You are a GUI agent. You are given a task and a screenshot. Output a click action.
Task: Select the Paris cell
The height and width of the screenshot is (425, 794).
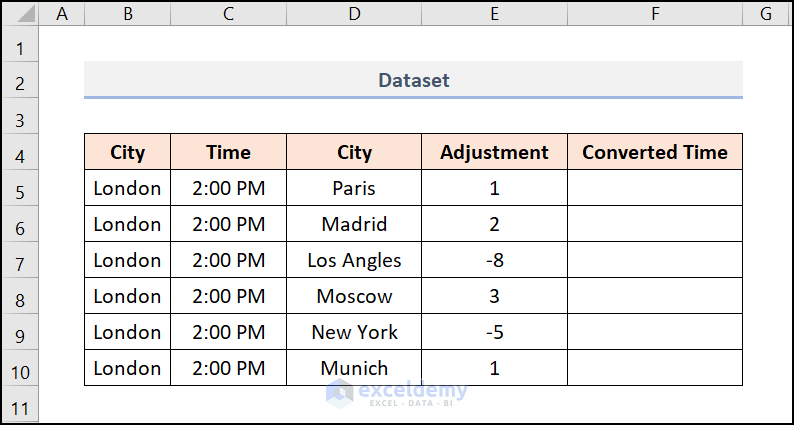[354, 188]
